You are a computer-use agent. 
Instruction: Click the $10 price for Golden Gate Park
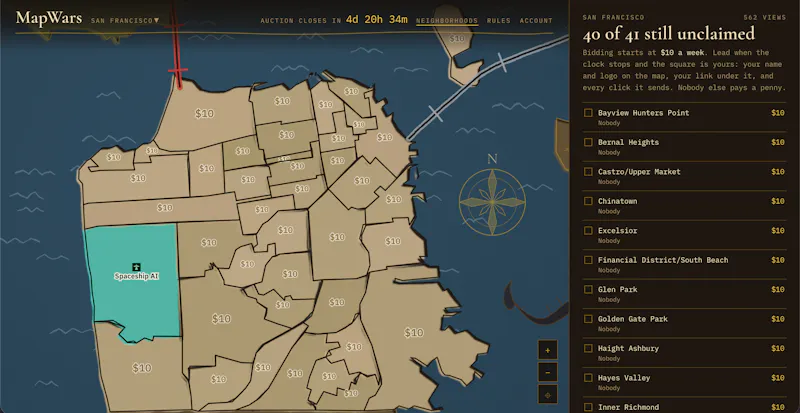(x=778, y=319)
